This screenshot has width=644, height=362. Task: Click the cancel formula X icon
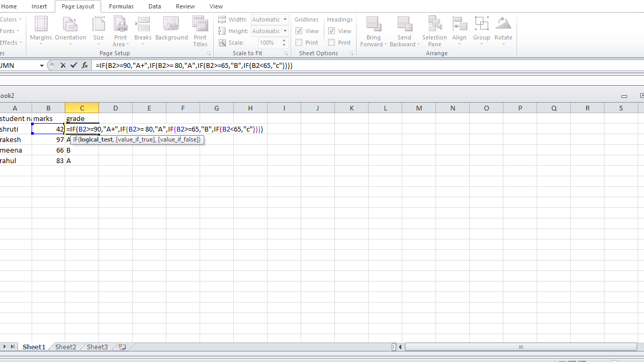tap(63, 66)
